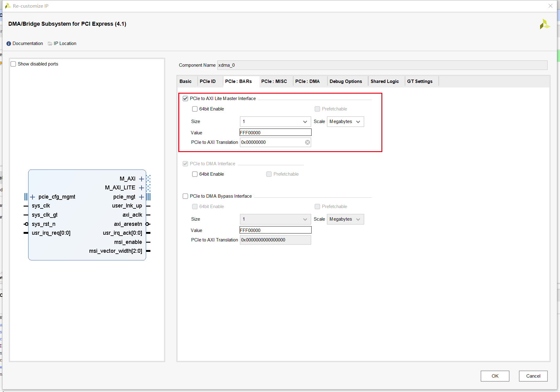Expand the M_AXI_LITE port plus icon
The image size is (560, 392).
141,188
